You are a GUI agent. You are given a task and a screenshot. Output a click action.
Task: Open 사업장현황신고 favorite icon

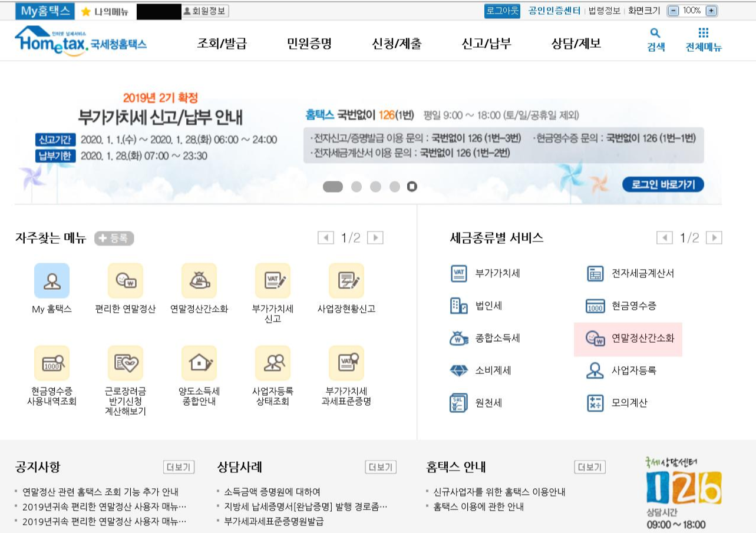pyautogui.click(x=346, y=280)
